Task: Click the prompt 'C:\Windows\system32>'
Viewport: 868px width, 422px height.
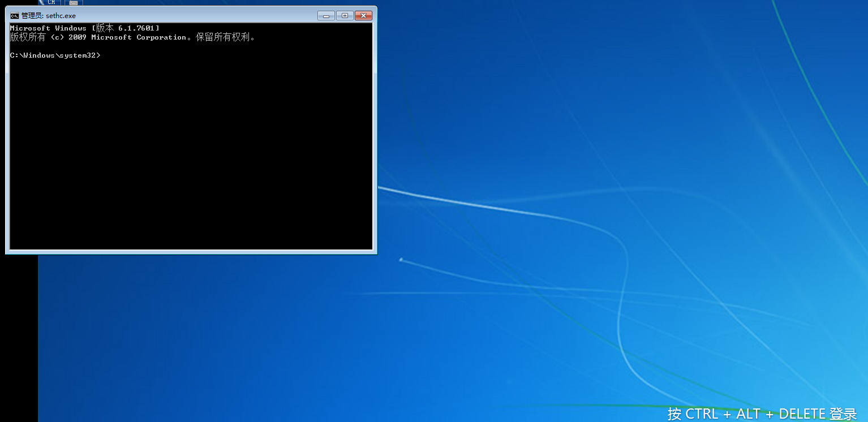Action: 55,55
